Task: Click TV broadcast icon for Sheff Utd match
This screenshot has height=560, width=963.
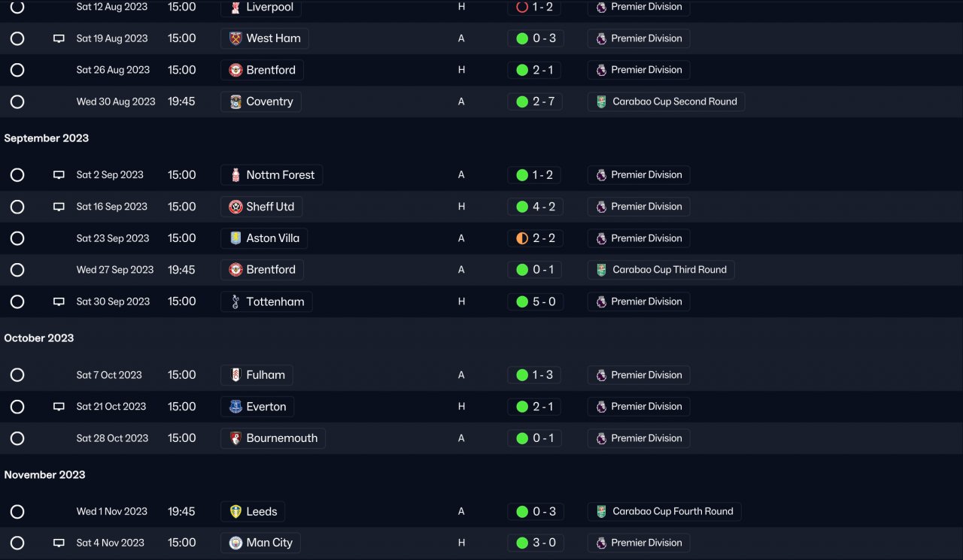Action: [x=59, y=207]
